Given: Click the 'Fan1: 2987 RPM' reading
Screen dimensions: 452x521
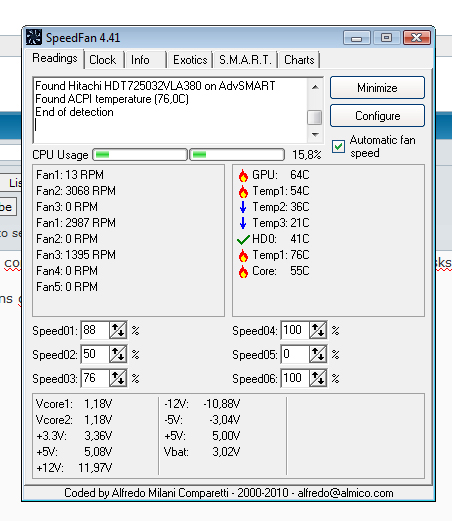Looking at the screenshot, I should coord(76,223).
